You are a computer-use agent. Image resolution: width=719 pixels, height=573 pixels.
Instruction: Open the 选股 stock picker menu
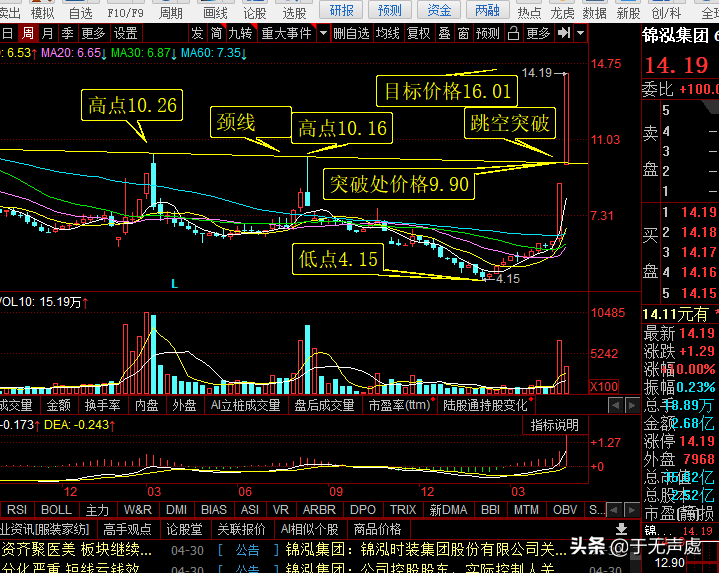coord(294,13)
